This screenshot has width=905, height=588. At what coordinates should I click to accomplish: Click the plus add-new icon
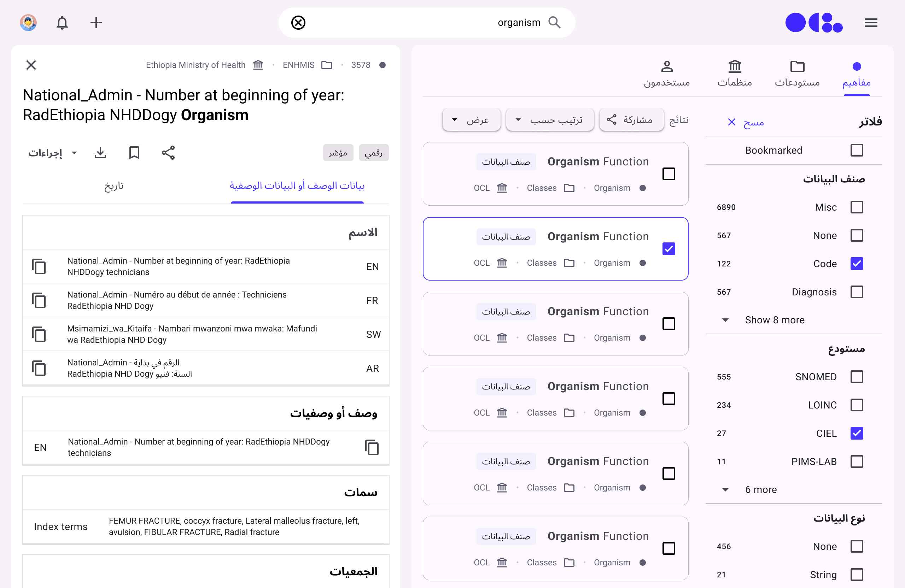(96, 23)
